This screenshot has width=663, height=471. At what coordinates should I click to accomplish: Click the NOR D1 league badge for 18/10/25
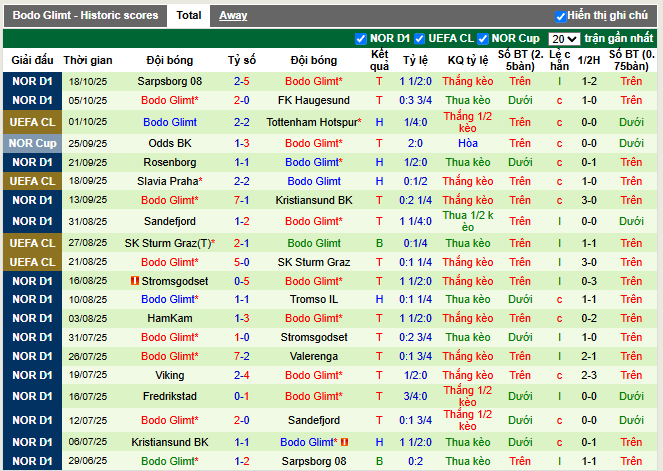pos(32,81)
